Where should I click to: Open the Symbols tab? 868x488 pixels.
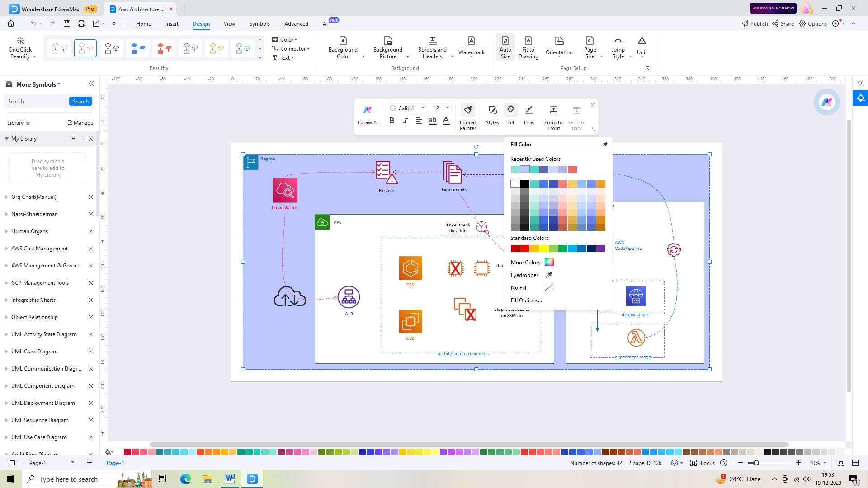pyautogui.click(x=259, y=24)
